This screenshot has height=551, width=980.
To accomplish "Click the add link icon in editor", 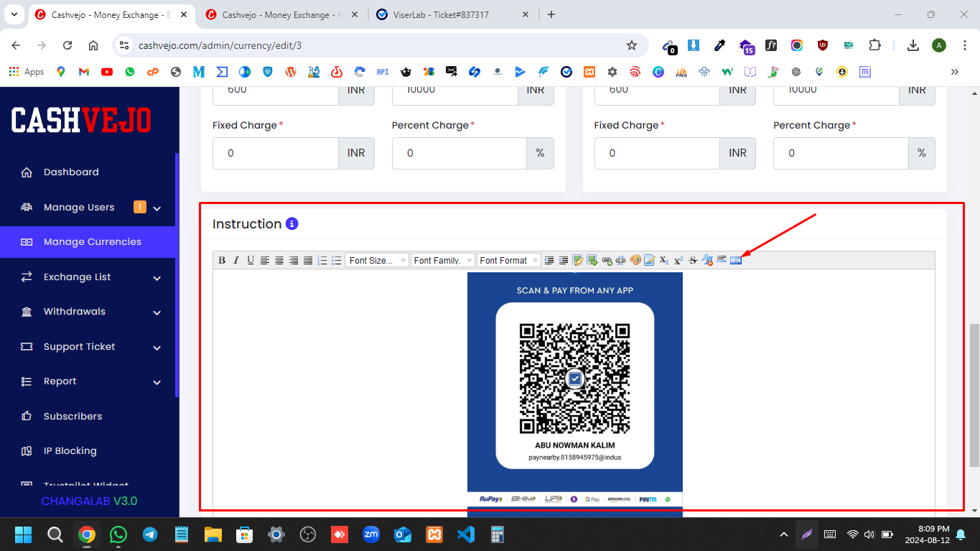I will pos(606,260).
